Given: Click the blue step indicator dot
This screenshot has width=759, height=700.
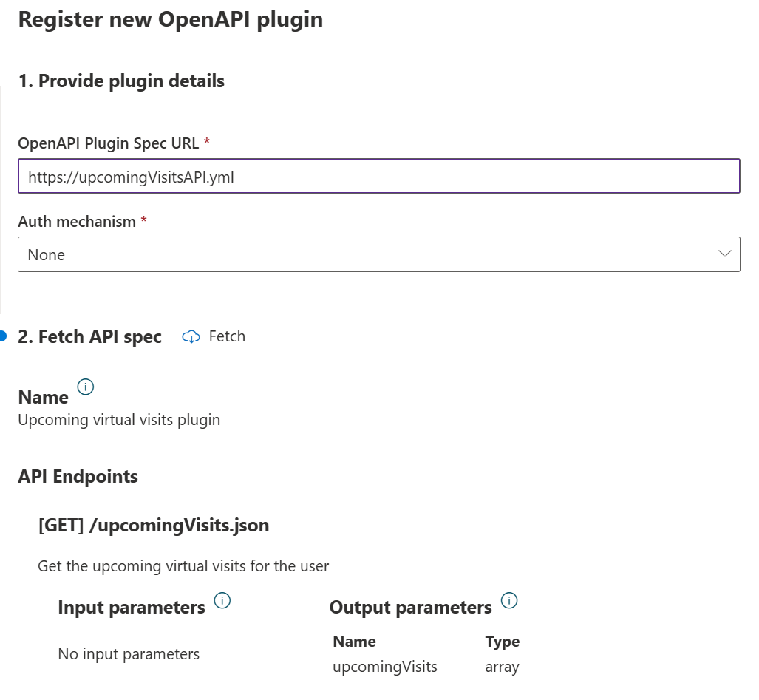Looking at the screenshot, I should (3, 336).
